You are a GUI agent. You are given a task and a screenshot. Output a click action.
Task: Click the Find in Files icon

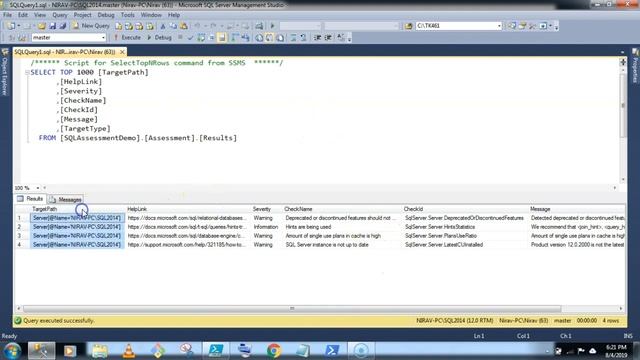tap(409, 26)
